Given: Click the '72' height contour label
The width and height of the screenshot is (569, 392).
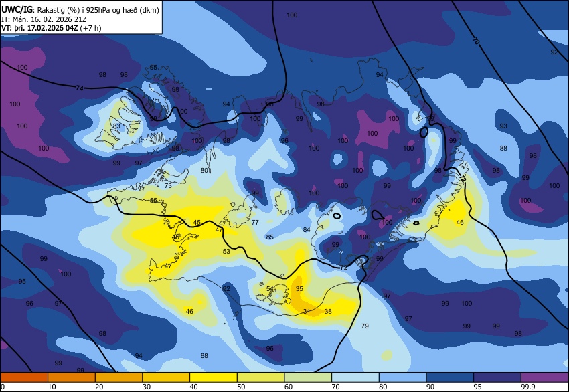Looking at the screenshot, I should [x=343, y=268].
